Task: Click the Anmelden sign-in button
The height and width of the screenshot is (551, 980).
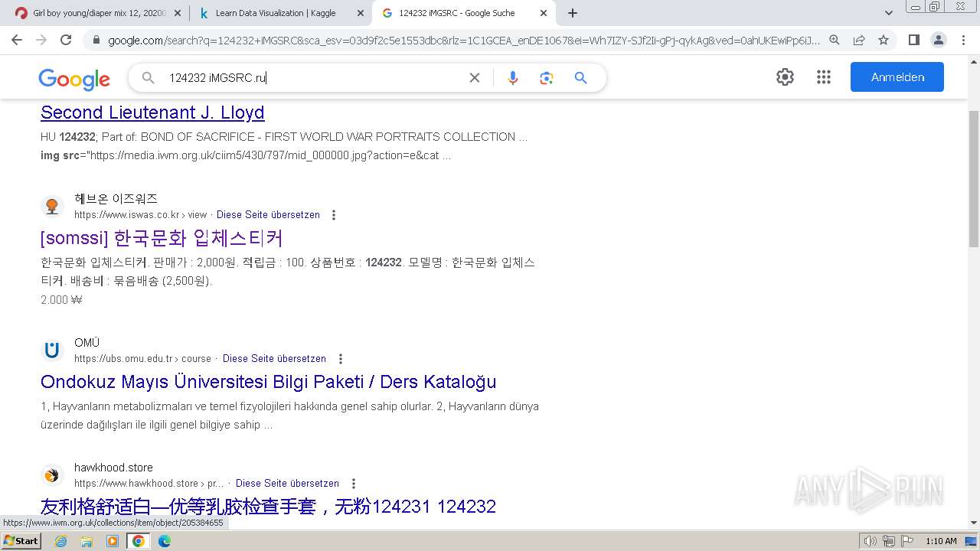Action: [897, 77]
